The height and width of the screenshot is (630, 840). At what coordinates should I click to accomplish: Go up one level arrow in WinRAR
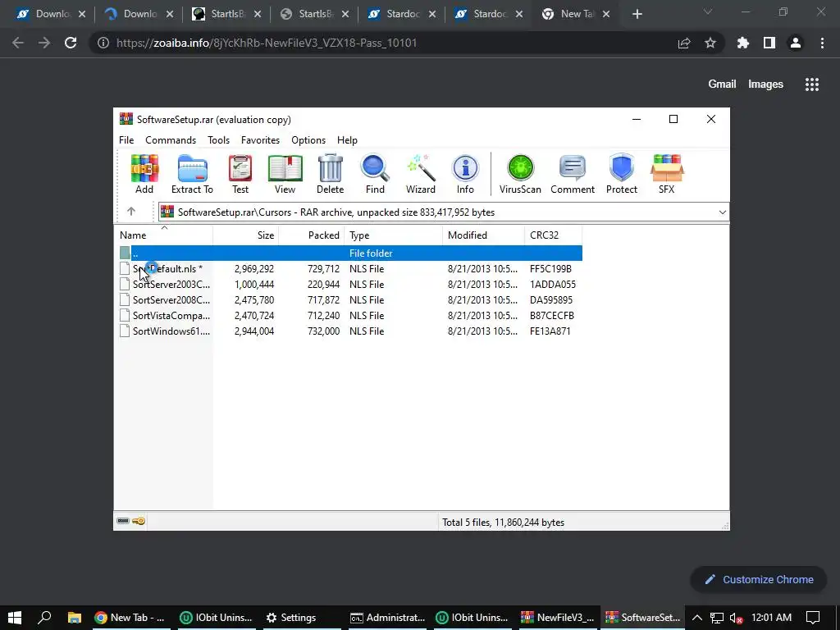coord(131,212)
